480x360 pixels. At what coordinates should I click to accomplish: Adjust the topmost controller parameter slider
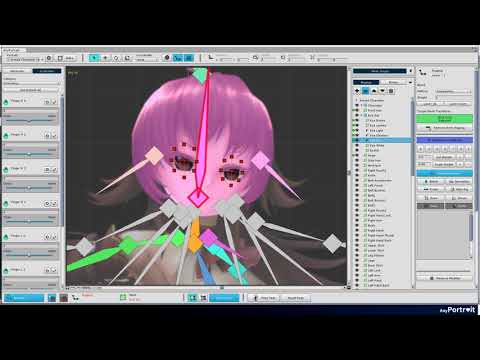click(x=29, y=120)
